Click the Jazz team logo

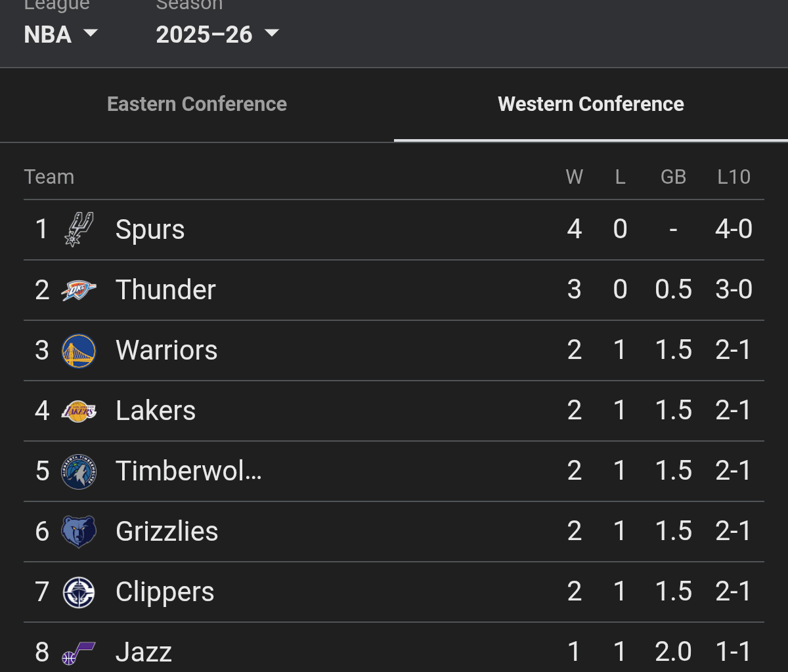(79, 652)
